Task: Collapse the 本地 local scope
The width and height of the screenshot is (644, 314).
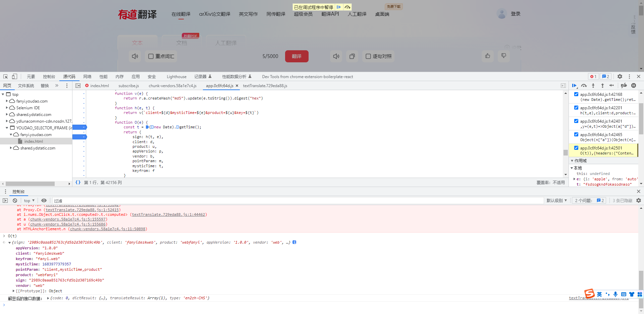Action: 572,168
